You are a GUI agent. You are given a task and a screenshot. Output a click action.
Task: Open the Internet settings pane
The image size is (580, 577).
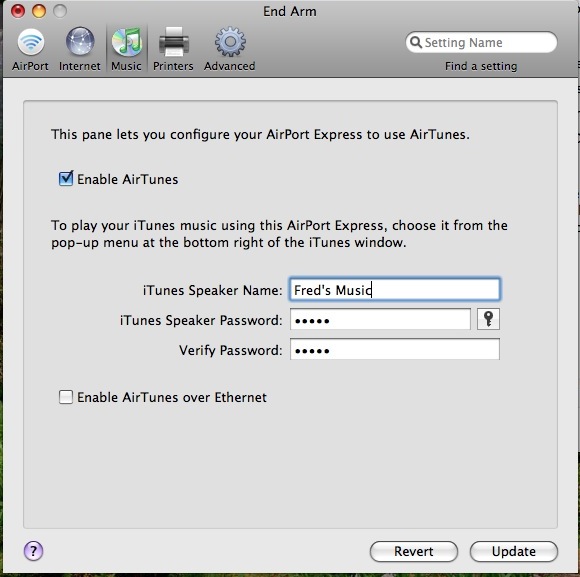80,49
